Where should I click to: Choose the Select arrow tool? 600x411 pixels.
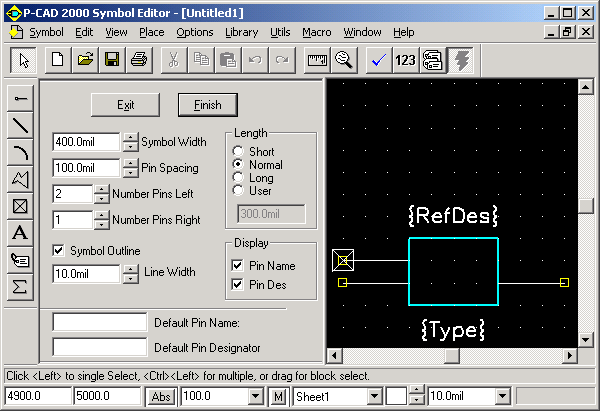(x=23, y=60)
